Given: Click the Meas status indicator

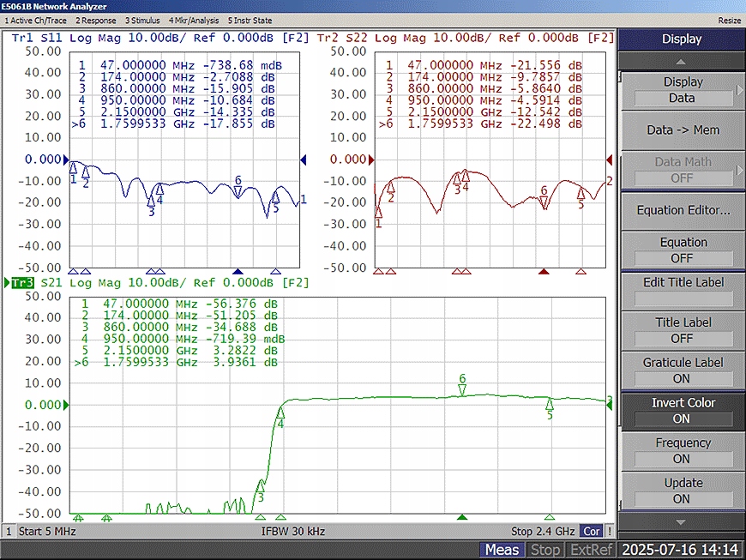Looking at the screenshot, I should pos(502,550).
